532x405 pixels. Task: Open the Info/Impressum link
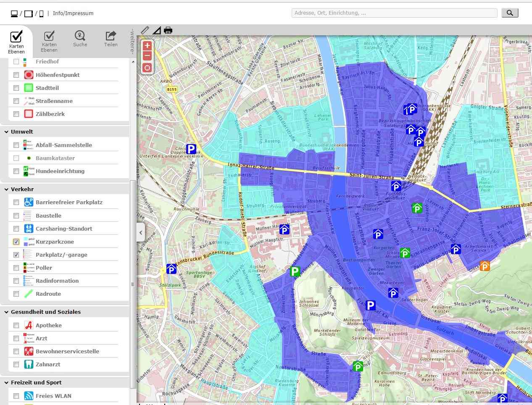pyautogui.click(x=73, y=13)
